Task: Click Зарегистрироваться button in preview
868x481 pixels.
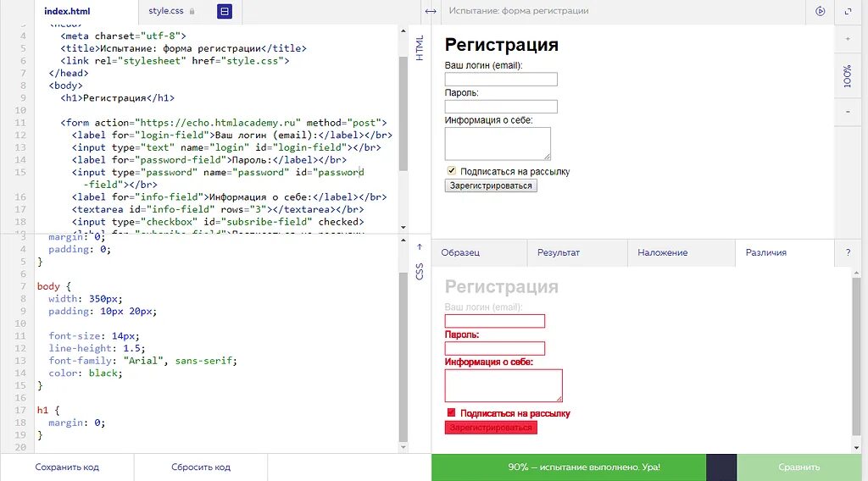Action: click(491, 185)
